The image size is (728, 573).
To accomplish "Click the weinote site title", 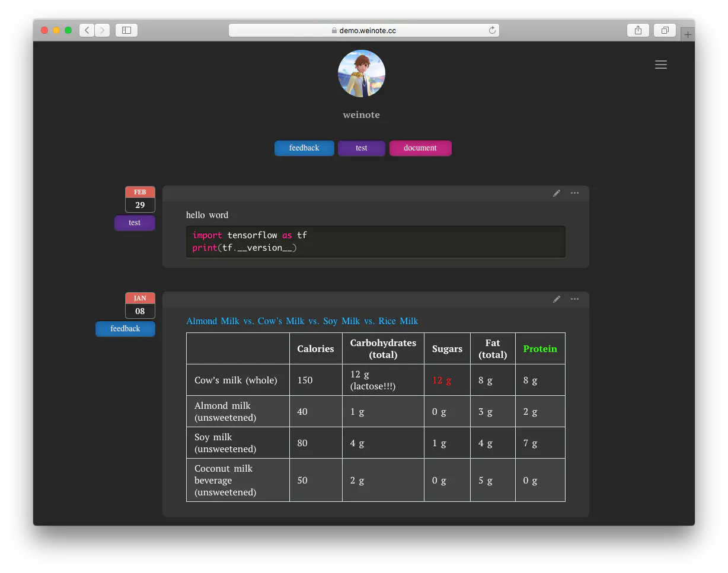I will [362, 115].
